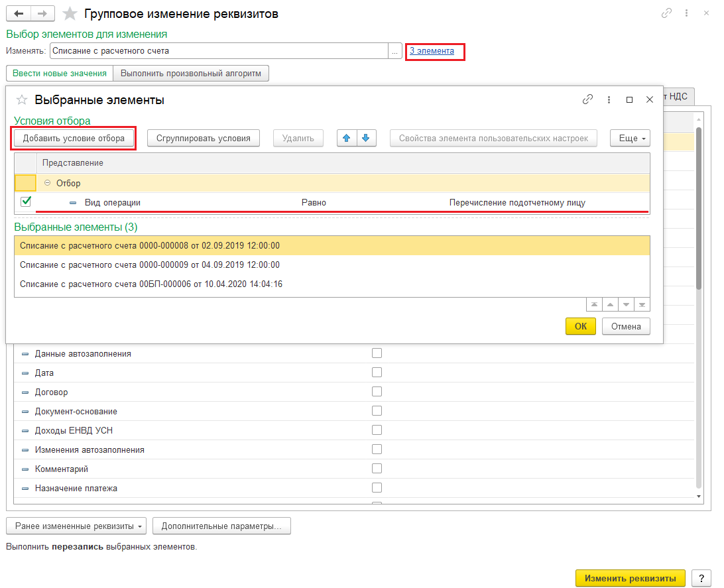Check the Данные автозаполнения box
Viewport: 724px width, 588px height.
tap(377, 353)
